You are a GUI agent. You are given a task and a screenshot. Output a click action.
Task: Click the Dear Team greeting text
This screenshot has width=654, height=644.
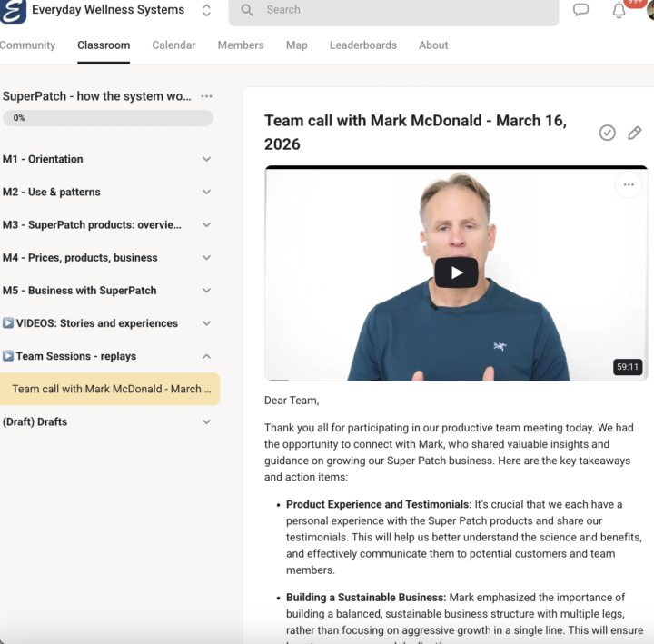coord(292,401)
